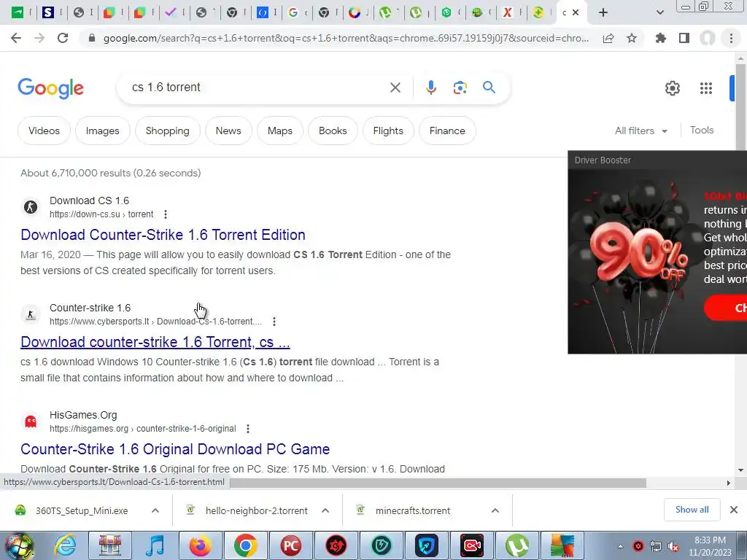This screenshot has width=747, height=560.
Task: Click the https://down-cs.su › torrent URL text
Action: (x=101, y=214)
